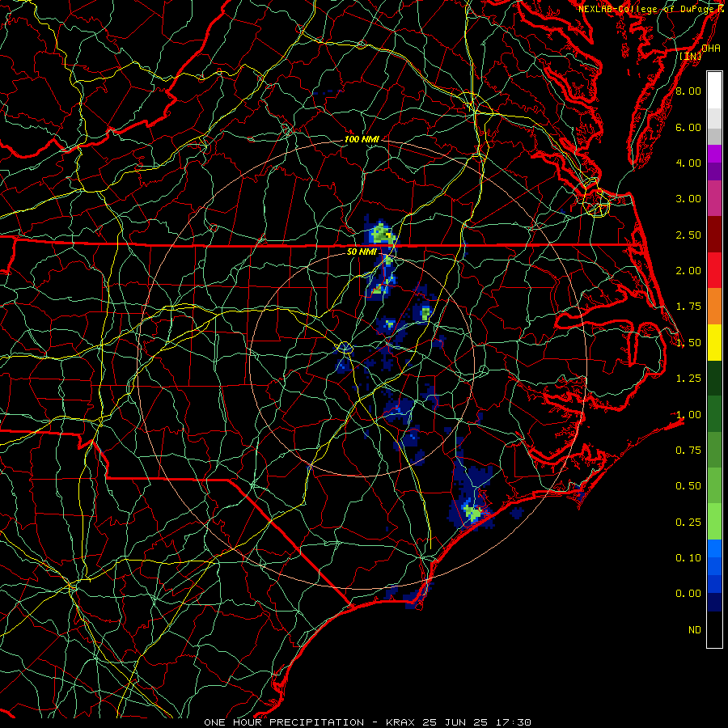Click the bright magenta swatch near 4.00

tap(714, 154)
